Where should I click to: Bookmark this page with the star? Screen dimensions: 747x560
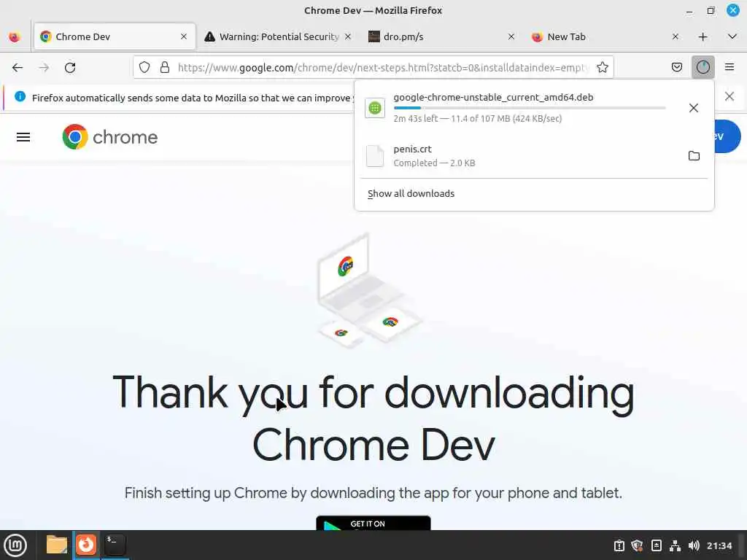pyautogui.click(x=602, y=68)
